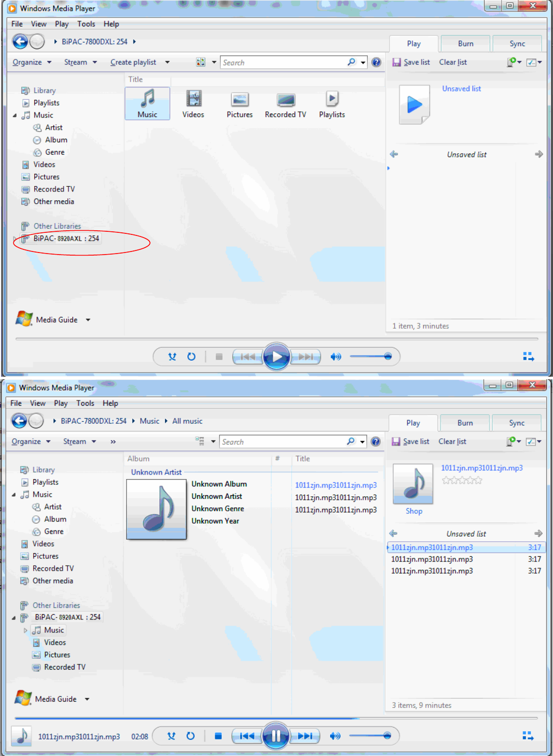Open Recorded TV category icon in top window
The image size is (553, 756).
pyautogui.click(x=286, y=103)
